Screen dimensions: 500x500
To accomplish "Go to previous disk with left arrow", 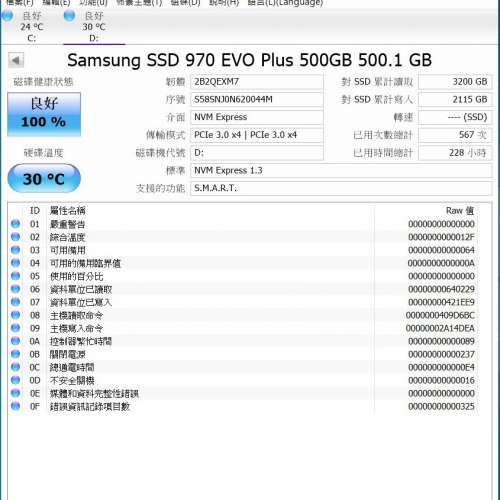I will tap(16, 61).
